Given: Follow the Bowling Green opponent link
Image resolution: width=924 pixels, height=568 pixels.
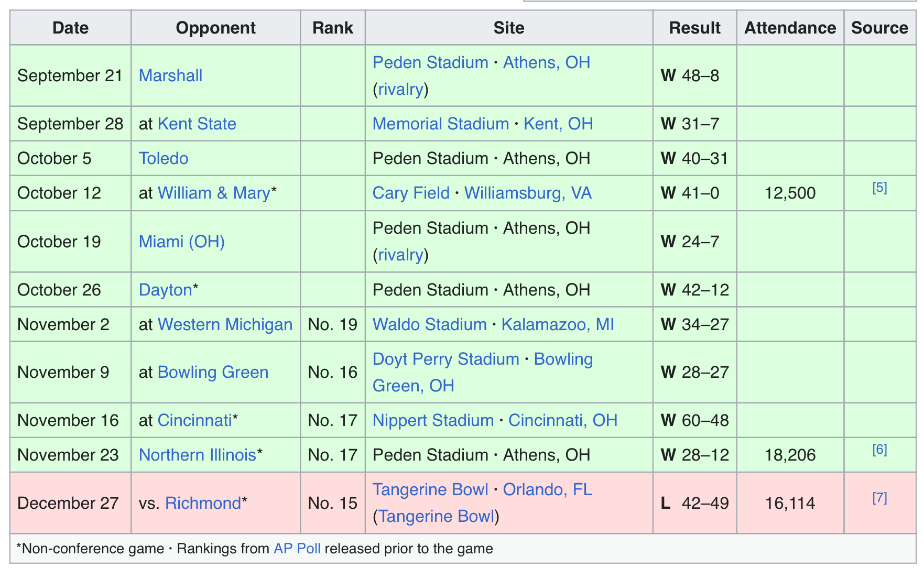Looking at the screenshot, I should pos(213,372).
